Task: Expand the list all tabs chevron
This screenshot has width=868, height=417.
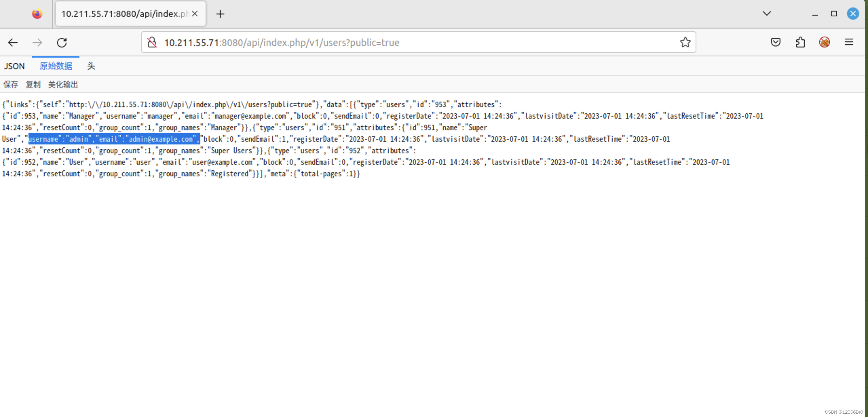Action: [767, 14]
